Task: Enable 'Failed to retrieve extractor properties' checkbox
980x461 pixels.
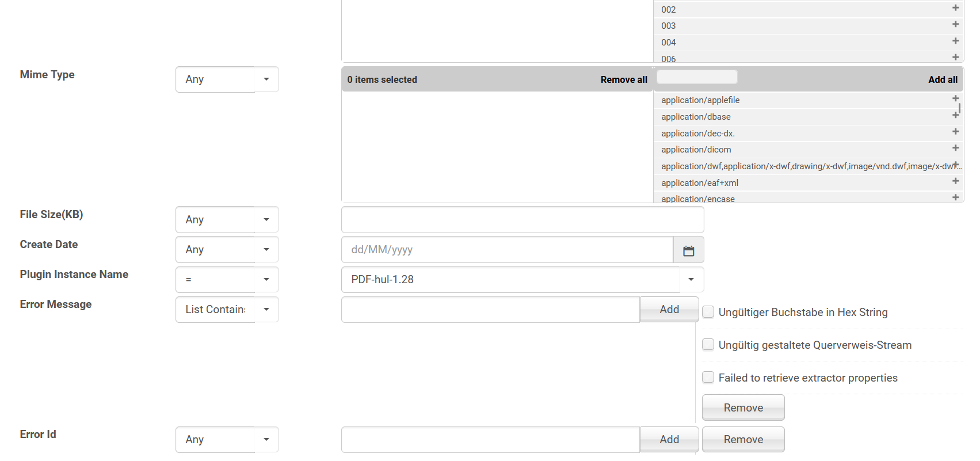Action: click(x=708, y=378)
